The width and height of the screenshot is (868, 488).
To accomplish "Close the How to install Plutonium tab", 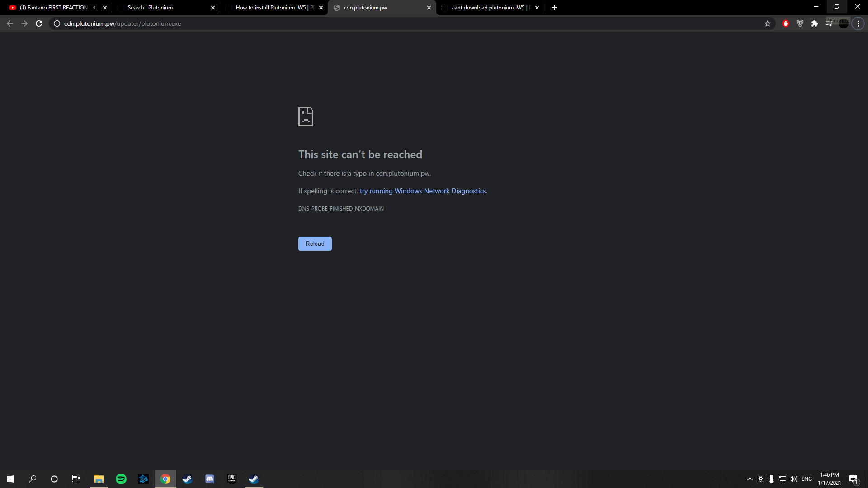I will pos(321,8).
